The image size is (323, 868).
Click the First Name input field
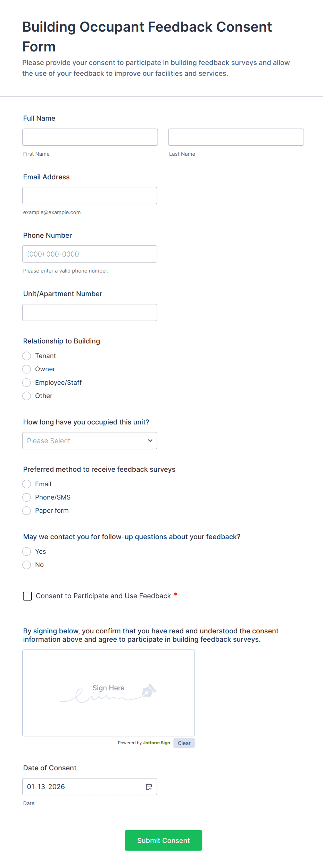tap(90, 137)
